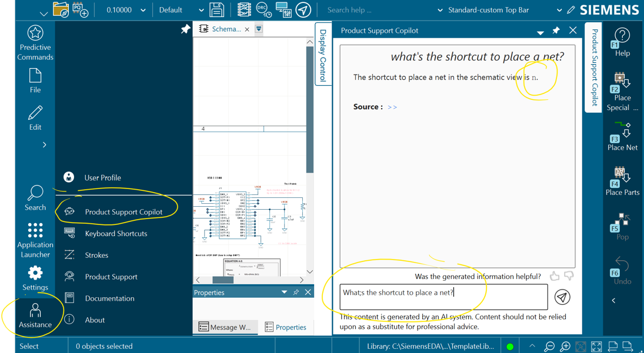Open the Default scheme dropdown
644x353 pixels.
[201, 10]
